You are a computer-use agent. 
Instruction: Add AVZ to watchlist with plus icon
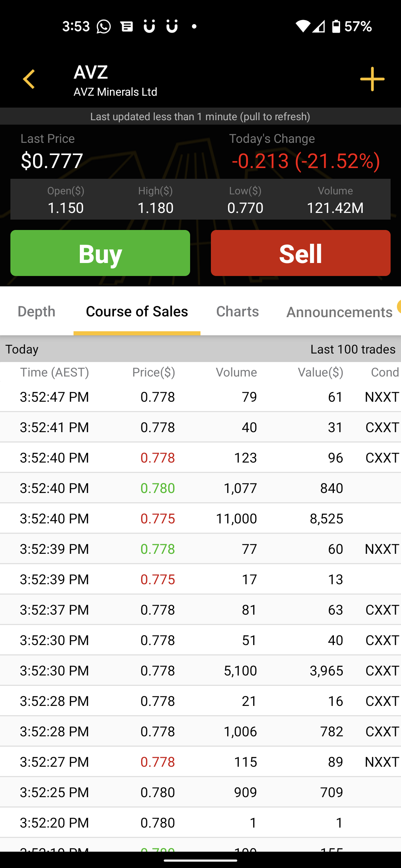pyautogui.click(x=372, y=79)
